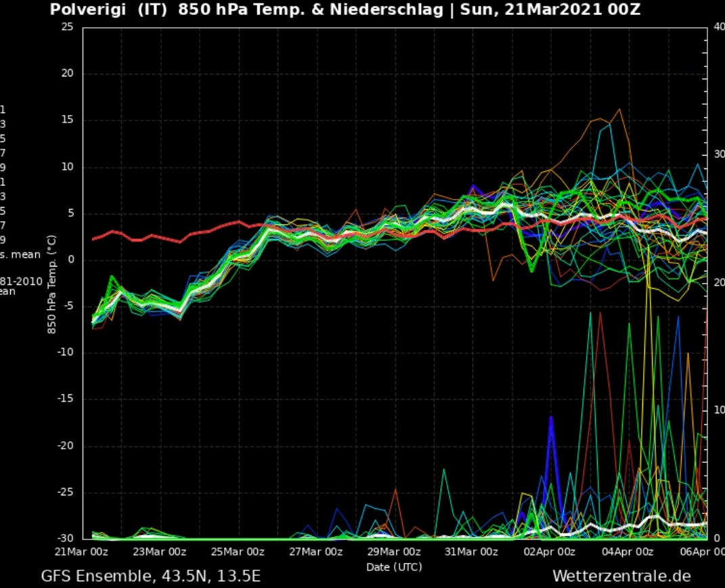Screen dimensions: 725x588
Task: Click the highest orange temperature peak
Action: click(619, 109)
